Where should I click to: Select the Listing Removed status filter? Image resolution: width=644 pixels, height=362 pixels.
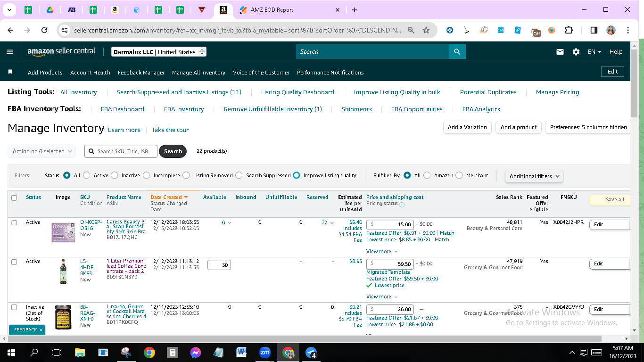(186, 175)
